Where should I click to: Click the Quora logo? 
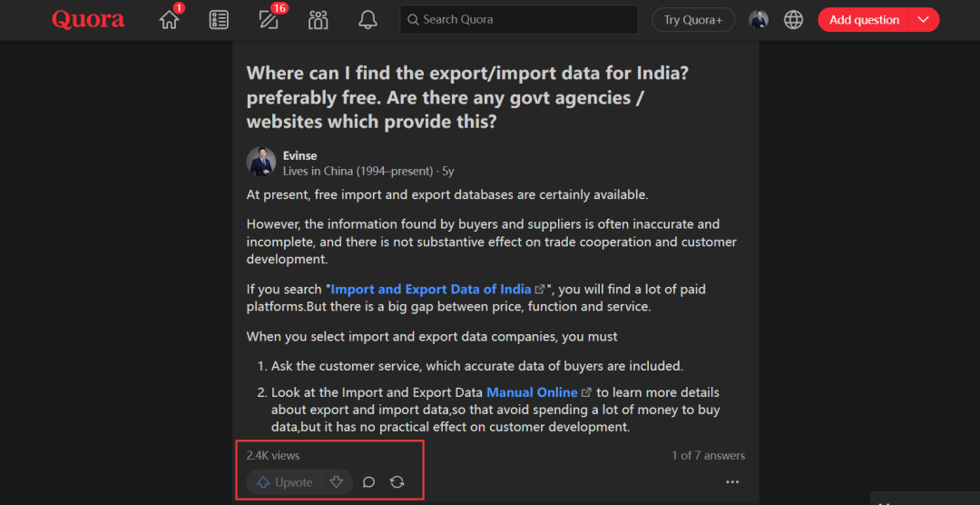[x=88, y=20]
